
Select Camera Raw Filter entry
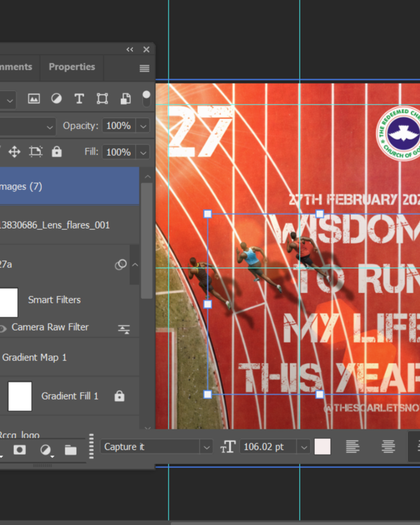(x=50, y=327)
